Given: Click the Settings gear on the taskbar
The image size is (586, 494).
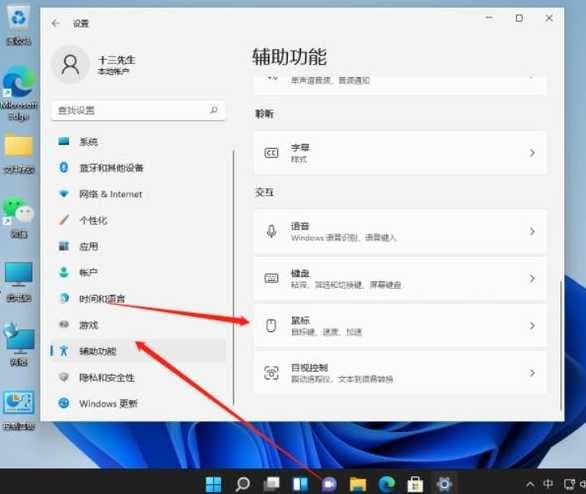Looking at the screenshot, I should tap(444, 484).
